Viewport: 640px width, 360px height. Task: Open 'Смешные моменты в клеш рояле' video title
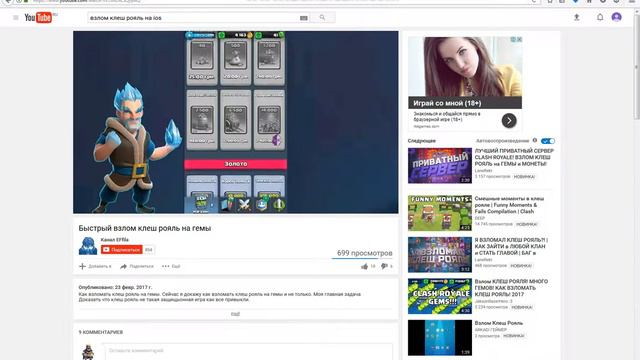509,205
